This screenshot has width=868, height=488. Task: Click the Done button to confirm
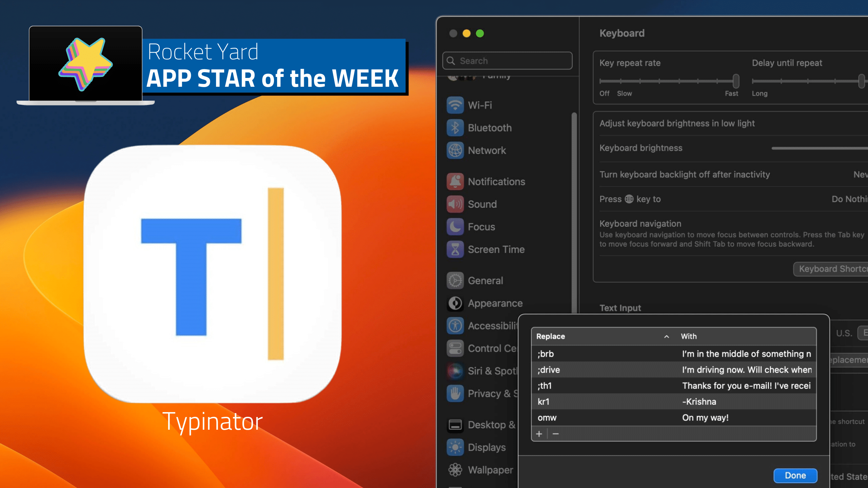(796, 475)
